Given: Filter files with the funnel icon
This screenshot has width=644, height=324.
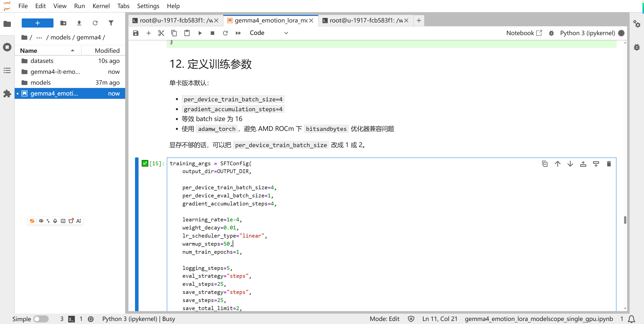Looking at the screenshot, I should tap(111, 23).
